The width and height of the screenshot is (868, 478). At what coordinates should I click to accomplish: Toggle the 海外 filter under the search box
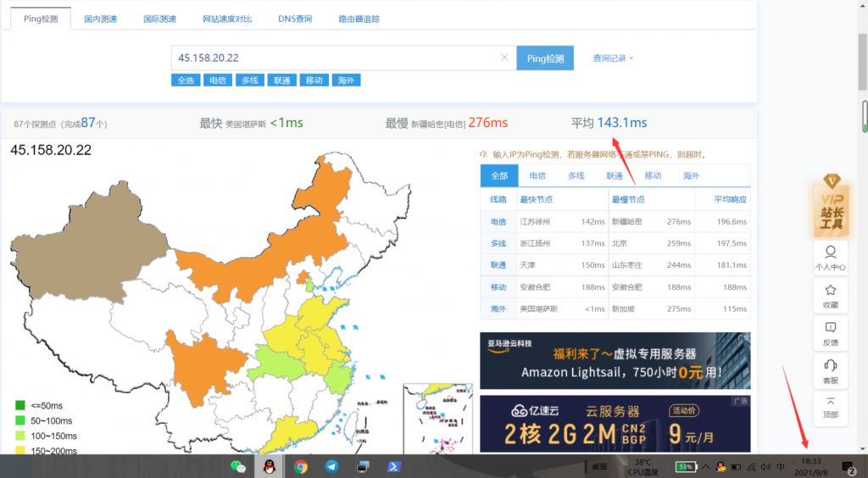coord(346,81)
